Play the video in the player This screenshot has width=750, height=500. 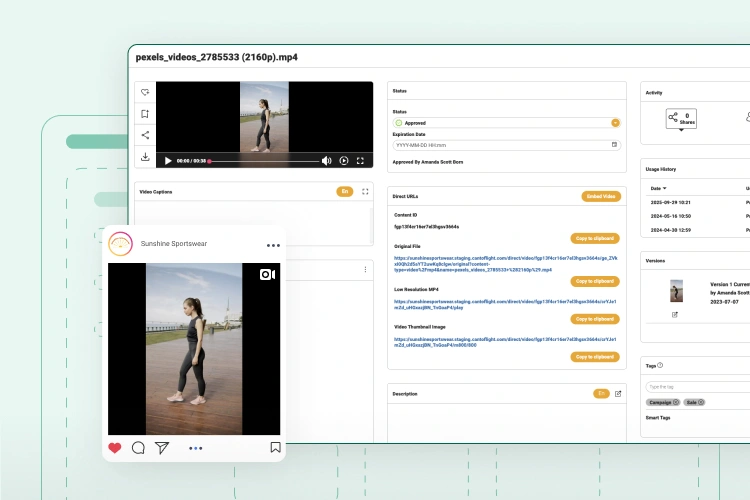168,160
